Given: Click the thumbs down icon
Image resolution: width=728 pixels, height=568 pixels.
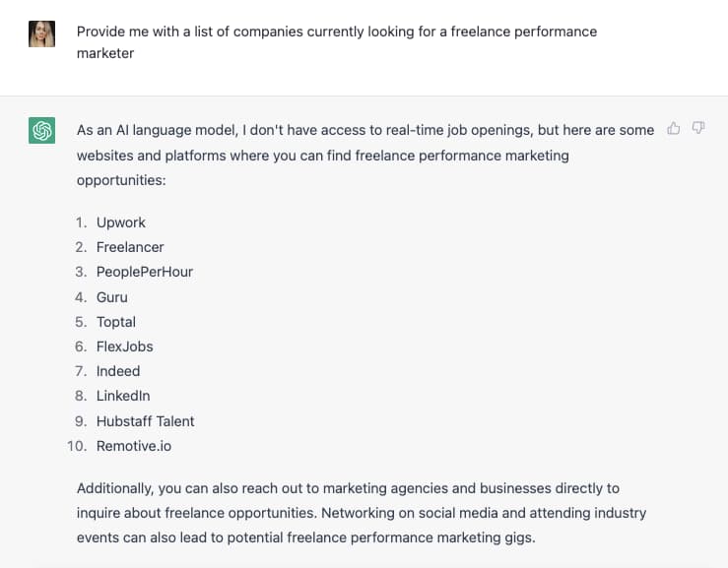Looking at the screenshot, I should click(x=698, y=129).
